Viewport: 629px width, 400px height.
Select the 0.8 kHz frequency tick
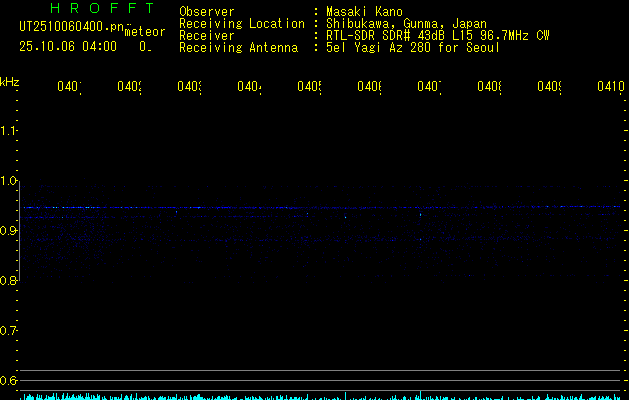pos(9,280)
